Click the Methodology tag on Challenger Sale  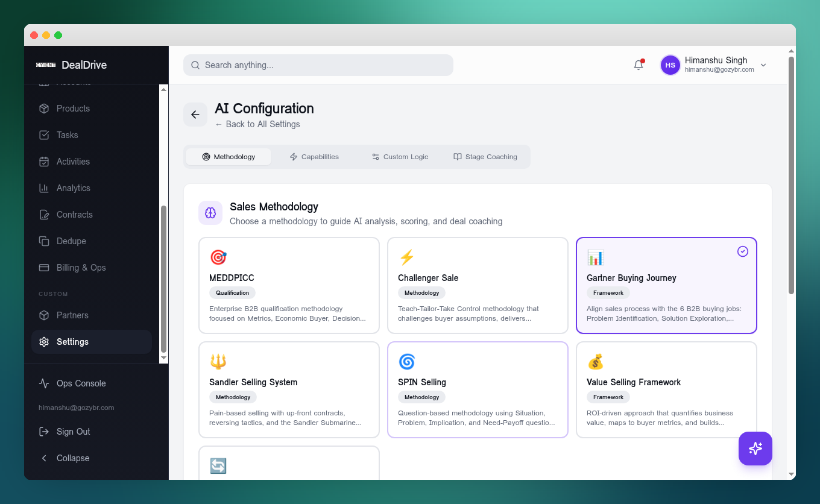tap(422, 293)
